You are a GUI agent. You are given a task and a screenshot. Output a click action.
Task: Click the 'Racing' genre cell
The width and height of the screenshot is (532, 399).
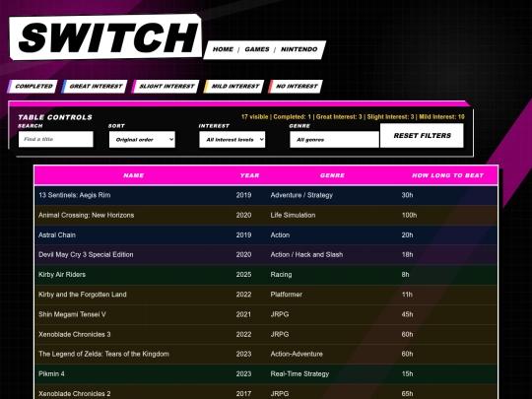click(x=281, y=275)
